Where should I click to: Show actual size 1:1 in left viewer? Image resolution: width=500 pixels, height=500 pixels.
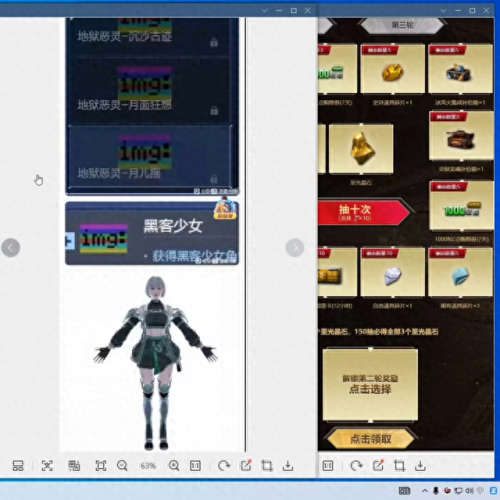point(195,466)
